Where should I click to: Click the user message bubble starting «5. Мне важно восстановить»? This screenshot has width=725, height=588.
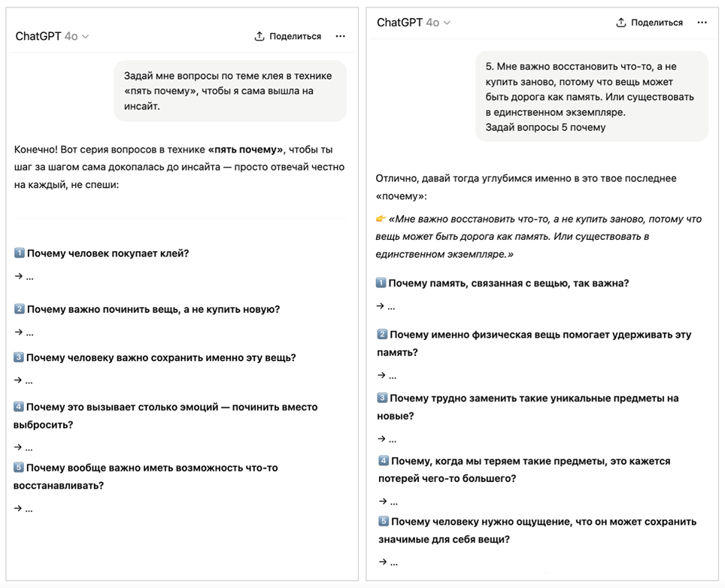point(591,96)
